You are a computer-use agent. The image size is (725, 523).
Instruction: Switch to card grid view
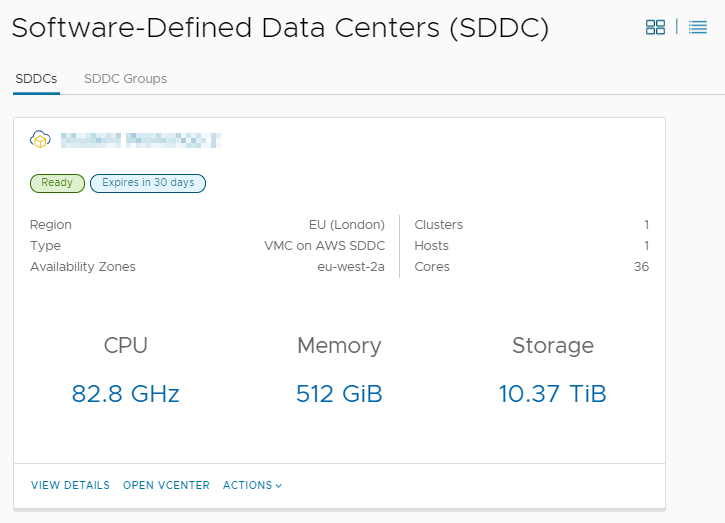655,27
